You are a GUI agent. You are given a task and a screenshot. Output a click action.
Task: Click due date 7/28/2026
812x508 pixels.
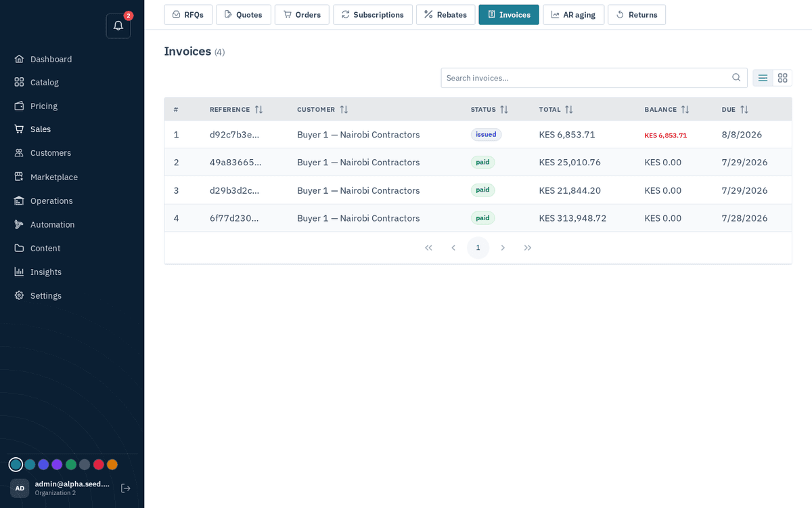(x=744, y=218)
